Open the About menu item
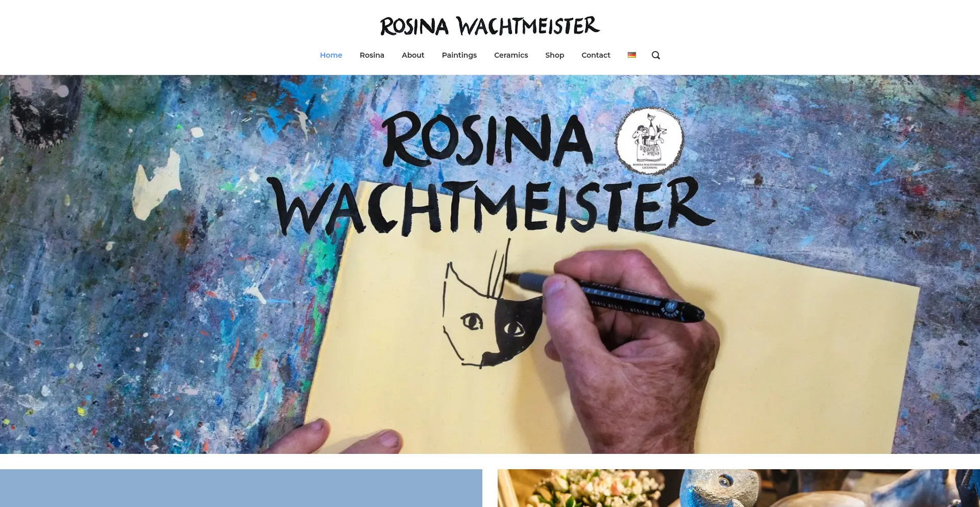The image size is (980, 507). [413, 55]
